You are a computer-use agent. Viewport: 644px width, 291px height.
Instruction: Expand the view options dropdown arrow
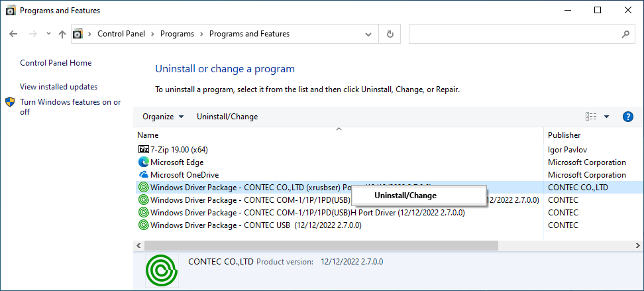point(606,117)
